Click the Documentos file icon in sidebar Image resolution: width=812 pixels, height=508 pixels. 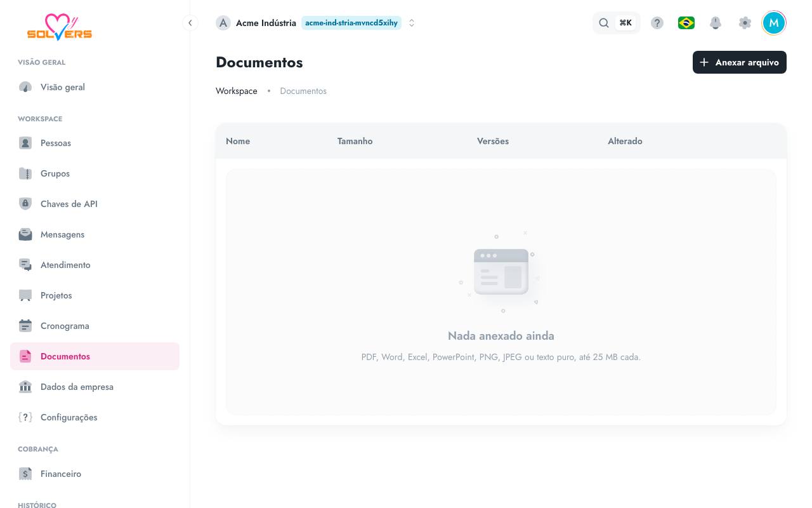tap(25, 356)
